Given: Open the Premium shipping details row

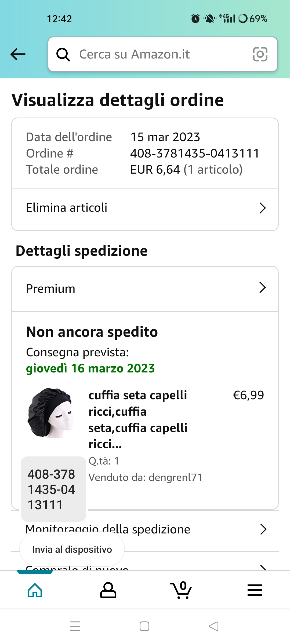Looking at the screenshot, I should coord(51,289).
